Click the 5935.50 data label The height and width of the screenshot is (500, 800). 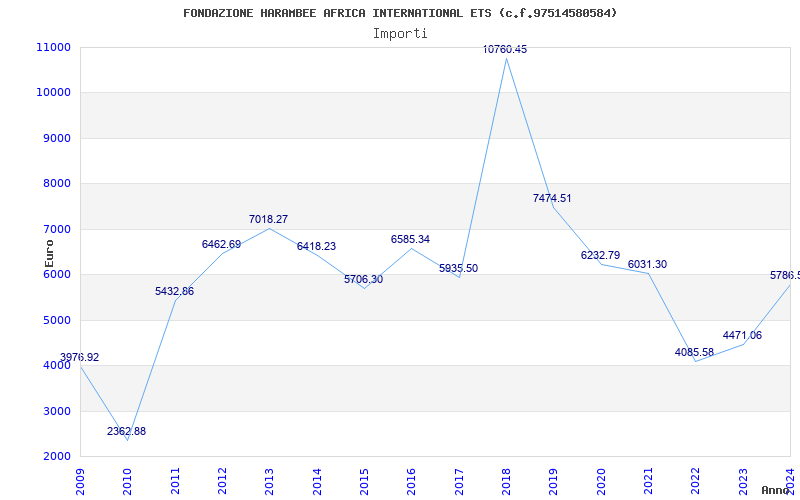point(459,268)
